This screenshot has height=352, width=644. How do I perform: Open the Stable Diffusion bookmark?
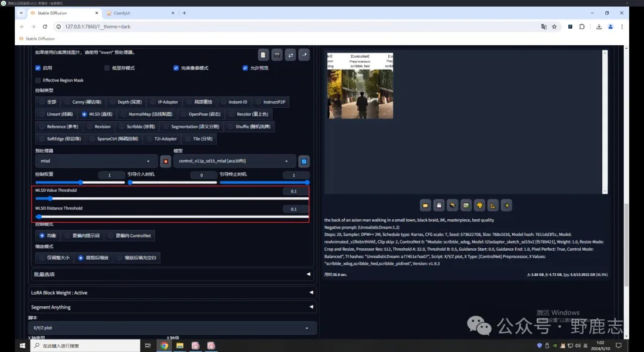(x=37, y=39)
